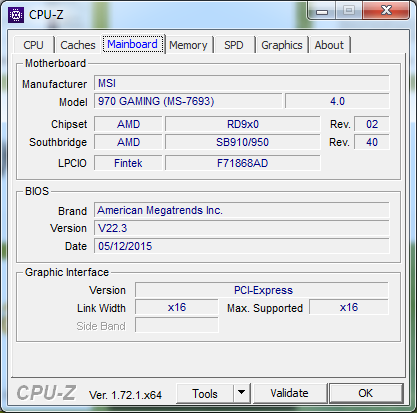The height and width of the screenshot is (413, 417).
Task: Click the chipset vendor AMD field
Action: click(x=128, y=124)
